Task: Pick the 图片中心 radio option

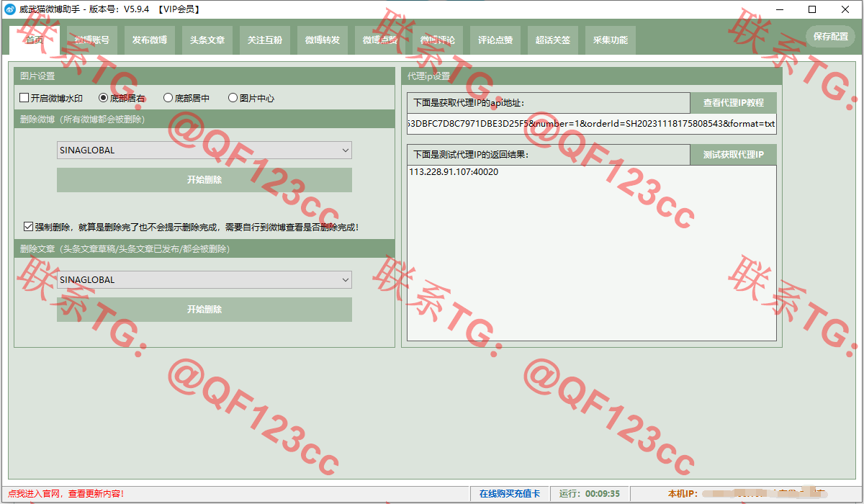Action: pos(251,98)
